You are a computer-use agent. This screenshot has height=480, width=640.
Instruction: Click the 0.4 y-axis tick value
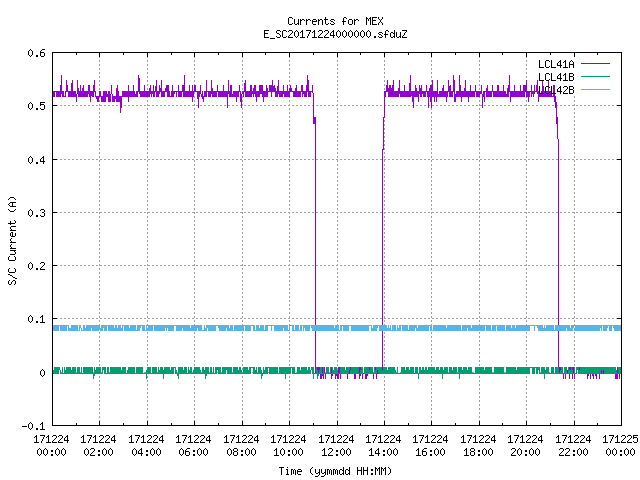36,160
